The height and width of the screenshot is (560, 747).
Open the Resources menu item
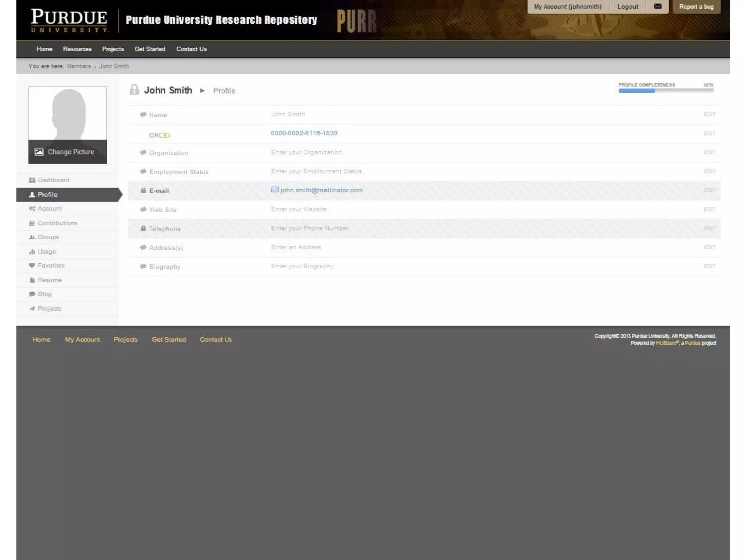77,49
